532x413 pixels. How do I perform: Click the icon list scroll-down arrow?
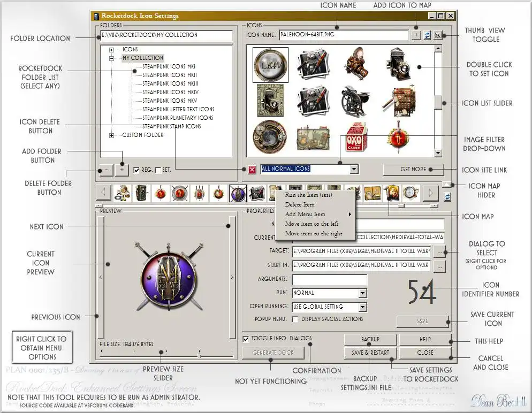coord(438,153)
